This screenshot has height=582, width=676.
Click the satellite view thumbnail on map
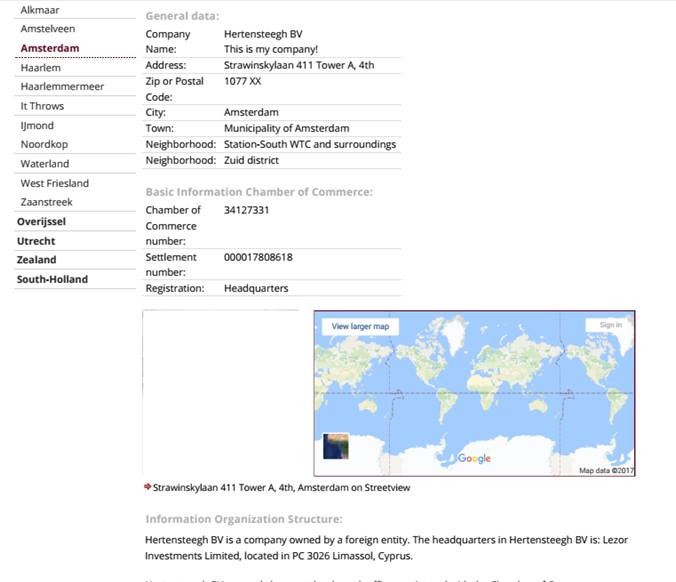coord(335,446)
